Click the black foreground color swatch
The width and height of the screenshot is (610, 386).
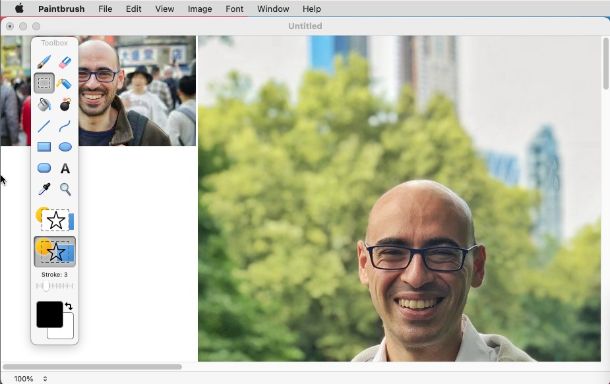(49, 314)
